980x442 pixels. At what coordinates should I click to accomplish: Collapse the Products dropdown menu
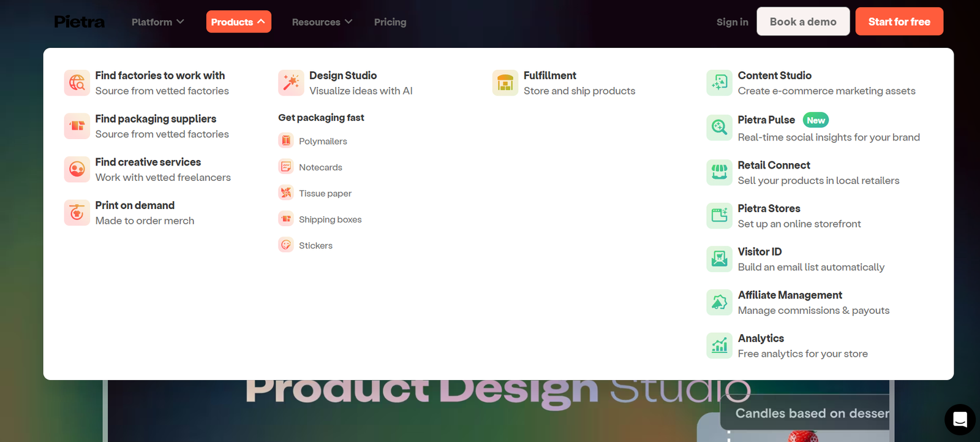coord(238,22)
